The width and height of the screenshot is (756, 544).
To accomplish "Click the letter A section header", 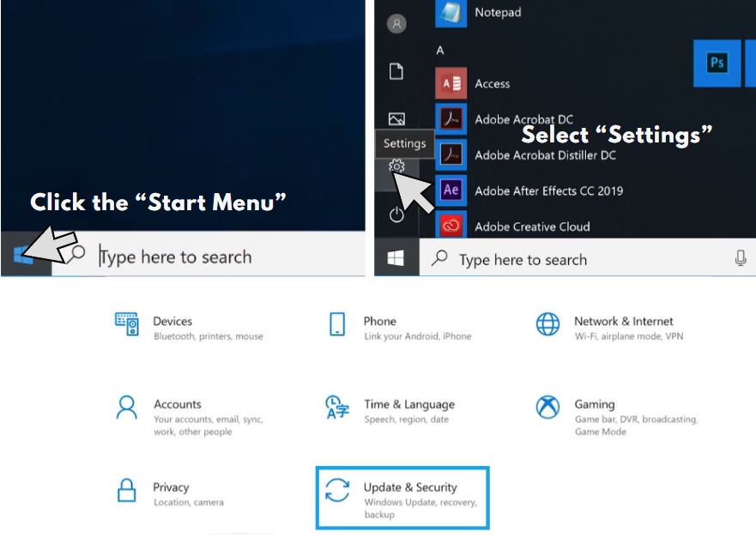I will pos(439,50).
